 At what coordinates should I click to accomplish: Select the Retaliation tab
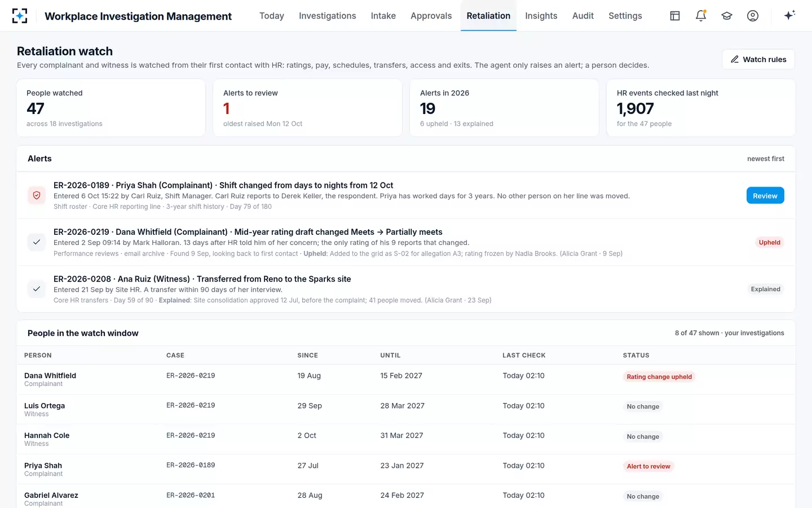[488, 16]
